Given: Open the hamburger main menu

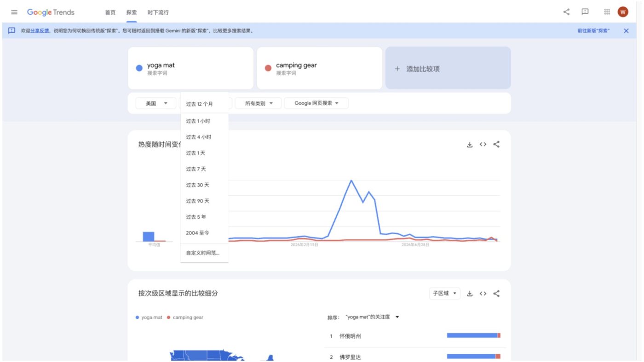Looking at the screenshot, I should [x=14, y=12].
